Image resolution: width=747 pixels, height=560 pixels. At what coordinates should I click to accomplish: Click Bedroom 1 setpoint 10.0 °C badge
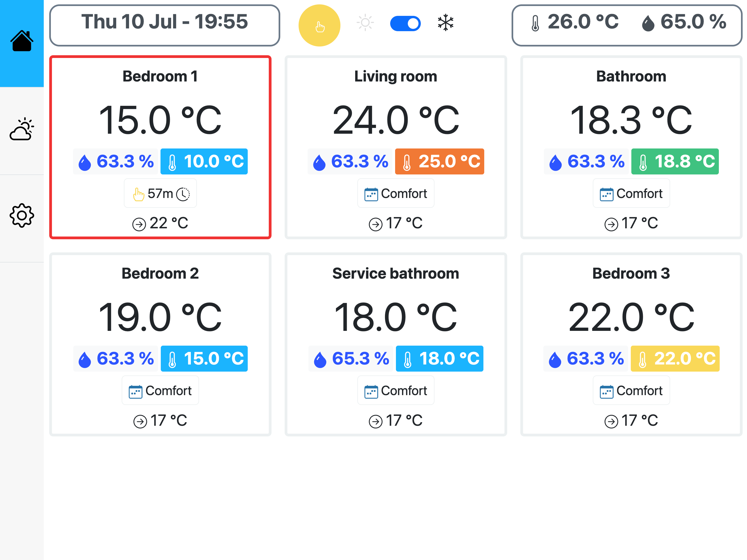(204, 161)
